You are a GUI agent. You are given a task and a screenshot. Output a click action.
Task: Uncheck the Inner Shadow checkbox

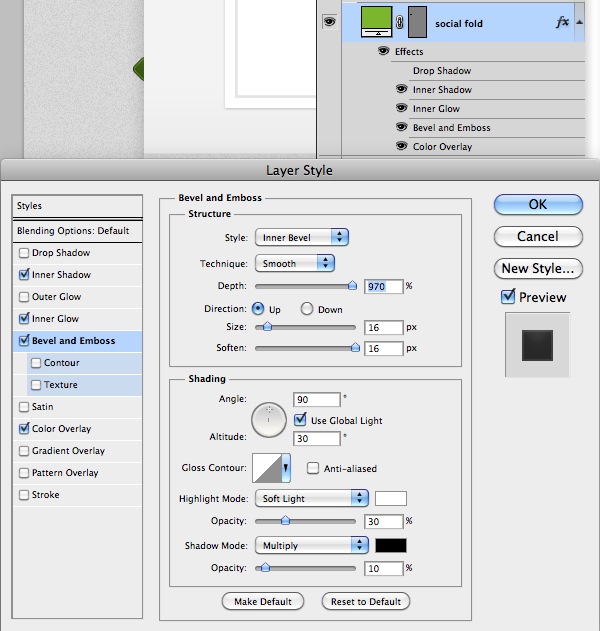click(24, 274)
